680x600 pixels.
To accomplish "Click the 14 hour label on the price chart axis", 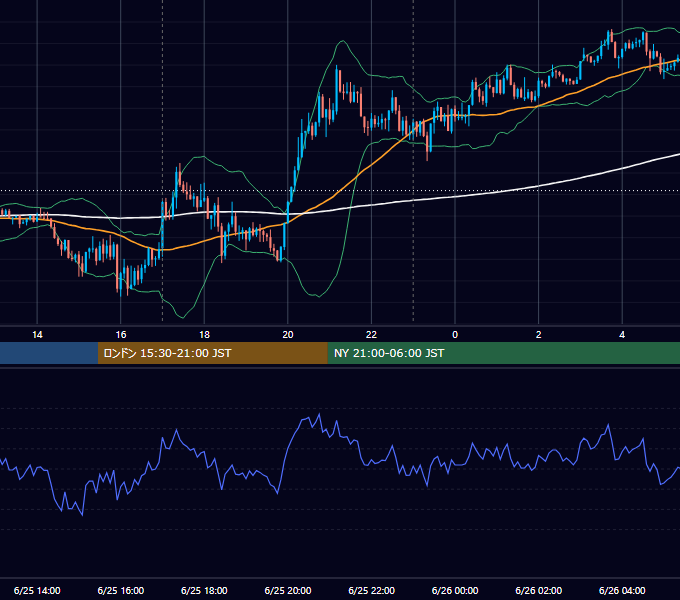I will pyautogui.click(x=37, y=335).
